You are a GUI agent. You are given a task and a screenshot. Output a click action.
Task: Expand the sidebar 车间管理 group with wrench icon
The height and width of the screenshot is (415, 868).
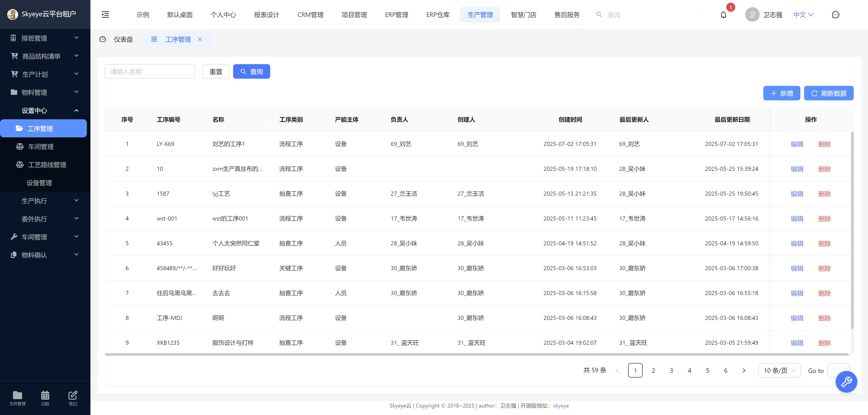45,237
